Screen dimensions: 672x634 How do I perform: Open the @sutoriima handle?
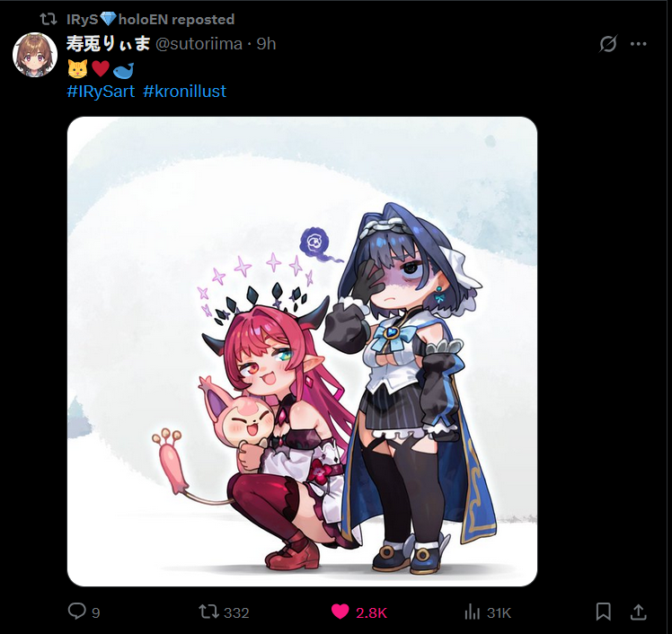(199, 44)
